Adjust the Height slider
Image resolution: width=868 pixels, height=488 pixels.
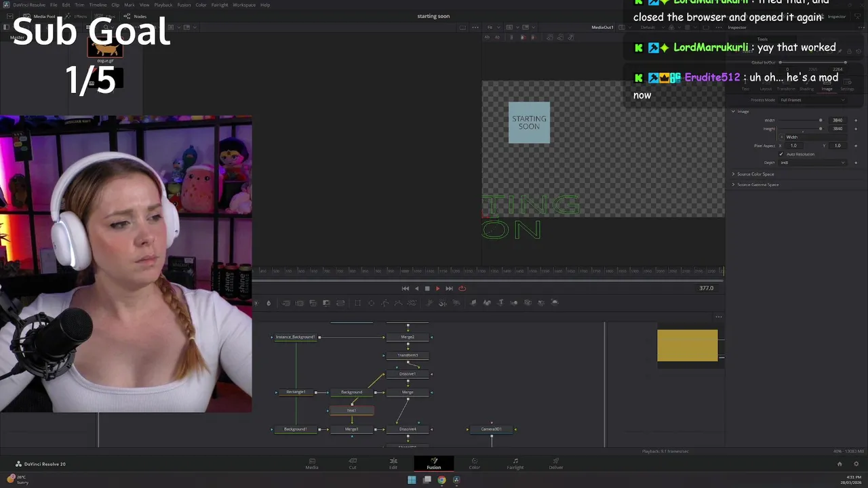[x=800, y=128]
